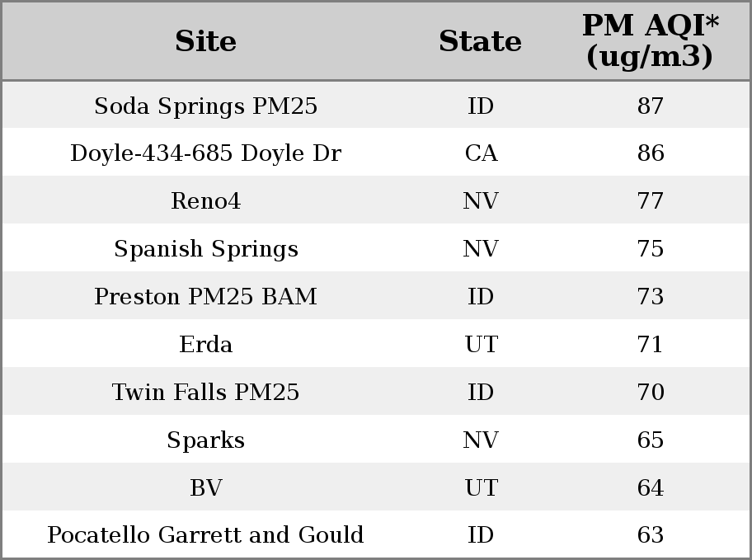Click the AQI value 73
The width and height of the screenshot is (752, 560).
(651, 297)
